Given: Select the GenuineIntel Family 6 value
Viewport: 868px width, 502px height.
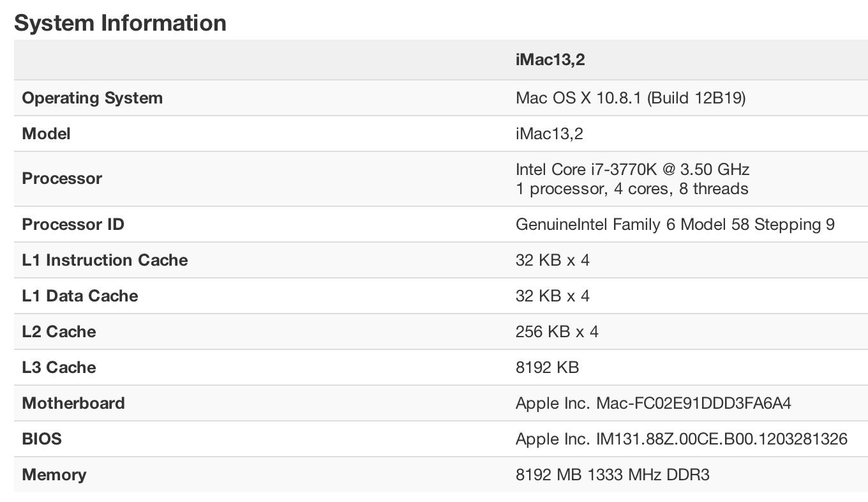Looking at the screenshot, I should click(675, 224).
